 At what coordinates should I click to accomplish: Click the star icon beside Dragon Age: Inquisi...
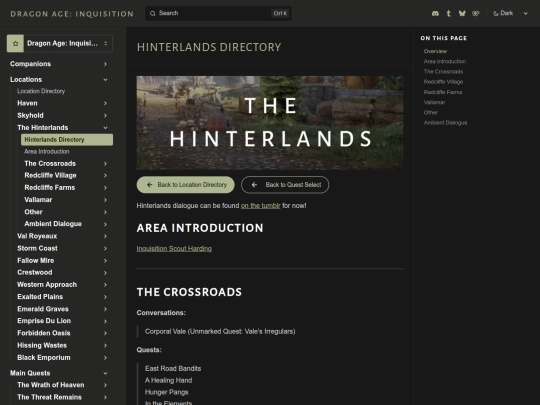(15, 43)
